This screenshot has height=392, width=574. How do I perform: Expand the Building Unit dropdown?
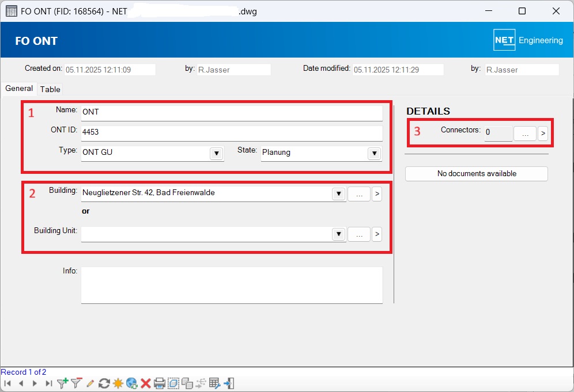338,234
